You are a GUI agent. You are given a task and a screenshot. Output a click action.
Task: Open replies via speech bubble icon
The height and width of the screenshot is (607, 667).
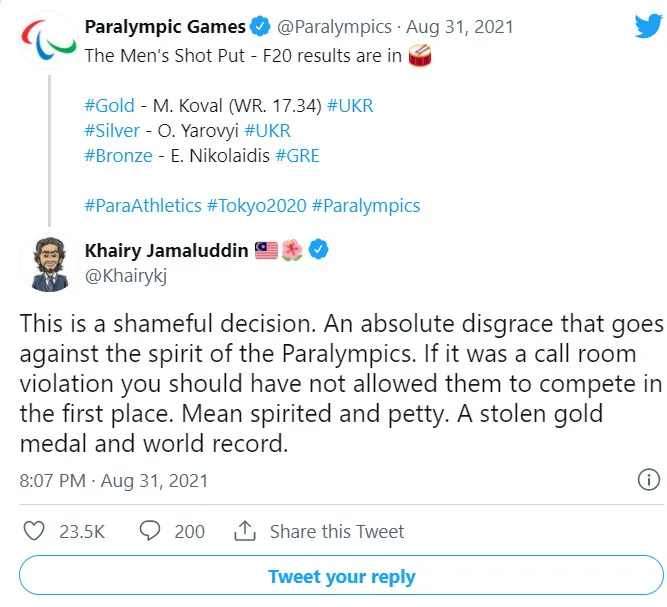point(151,531)
